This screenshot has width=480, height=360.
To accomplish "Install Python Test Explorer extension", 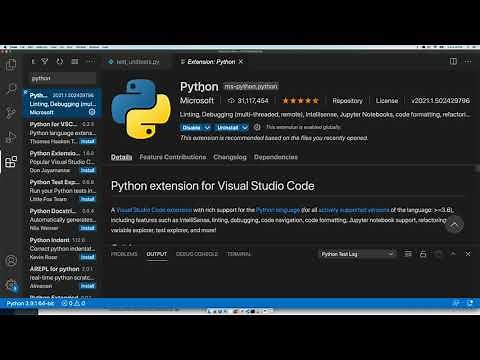I will click(88, 199).
